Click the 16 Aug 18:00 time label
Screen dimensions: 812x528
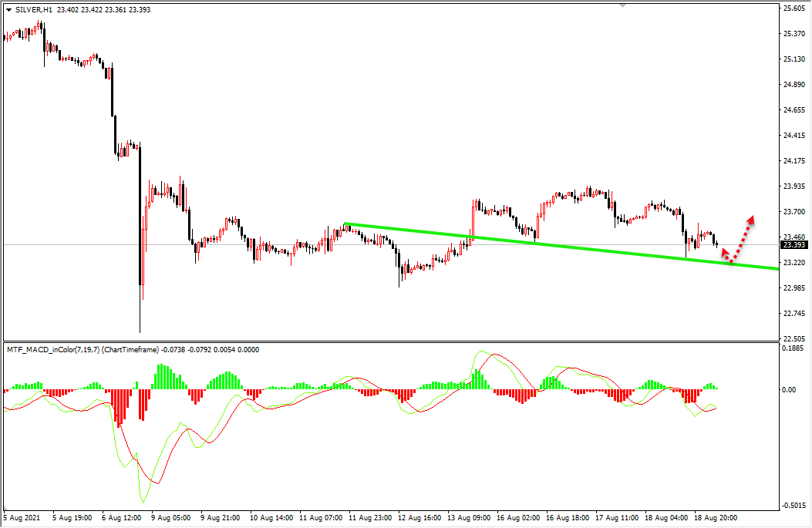(x=568, y=518)
